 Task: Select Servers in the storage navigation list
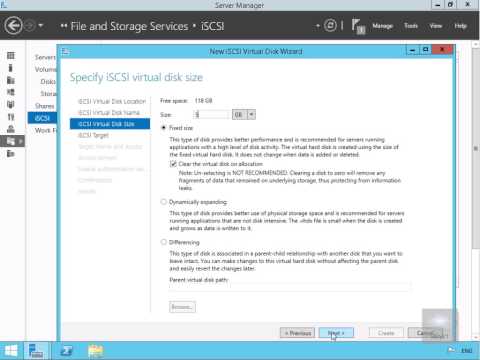pyautogui.click(x=45, y=57)
